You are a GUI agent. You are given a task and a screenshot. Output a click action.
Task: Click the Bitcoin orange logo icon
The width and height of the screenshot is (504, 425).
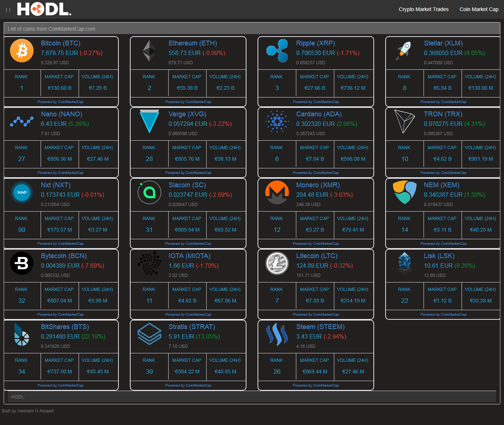pyautogui.click(x=22, y=51)
